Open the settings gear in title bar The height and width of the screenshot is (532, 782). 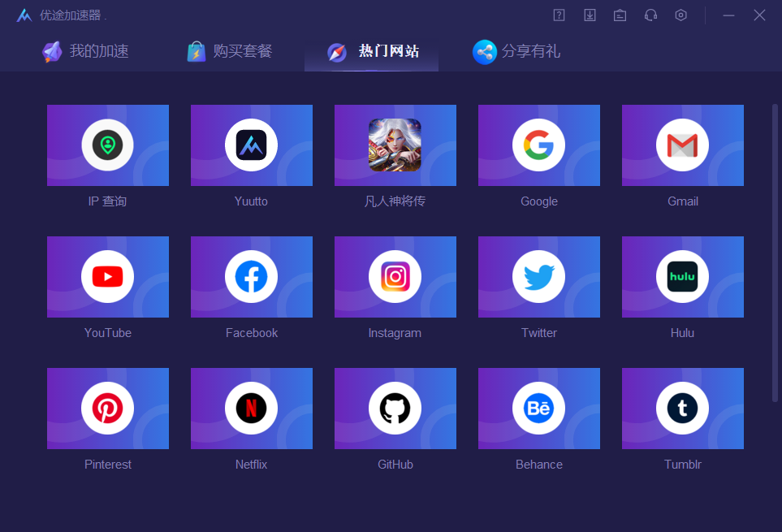tap(680, 15)
